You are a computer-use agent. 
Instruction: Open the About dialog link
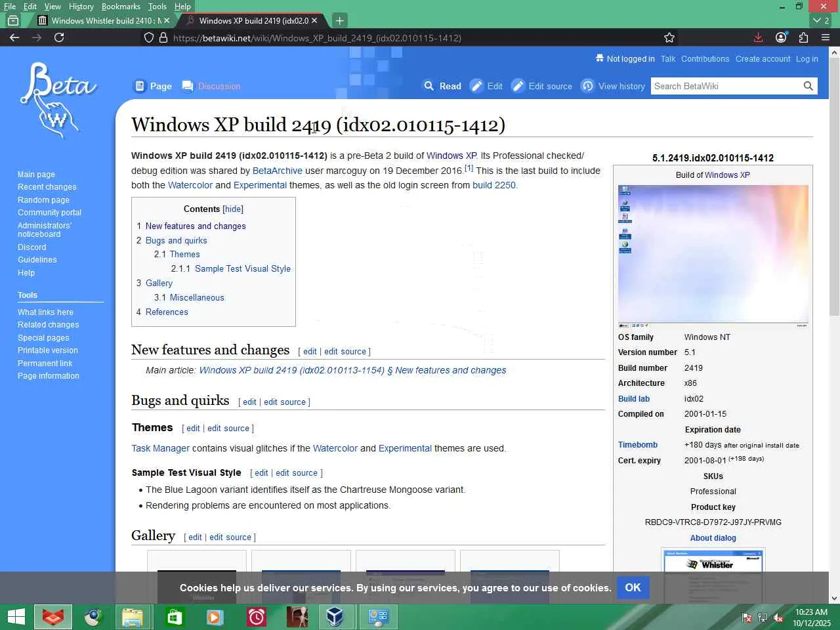pyautogui.click(x=713, y=538)
